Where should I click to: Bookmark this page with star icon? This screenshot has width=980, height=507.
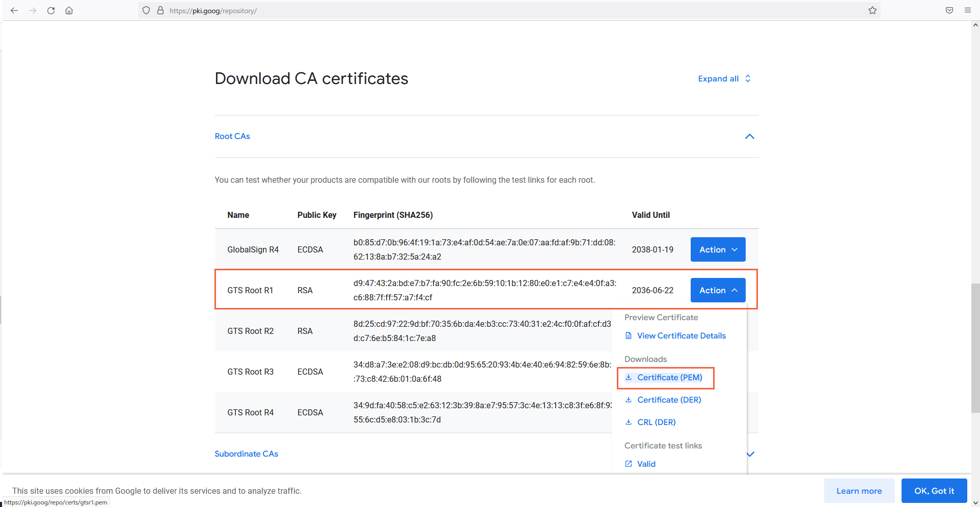click(872, 10)
